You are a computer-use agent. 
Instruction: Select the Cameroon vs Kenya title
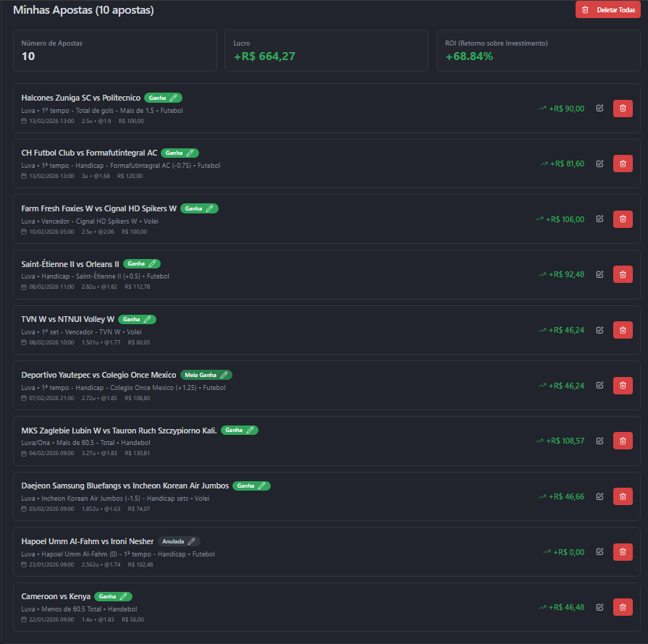tap(56, 596)
